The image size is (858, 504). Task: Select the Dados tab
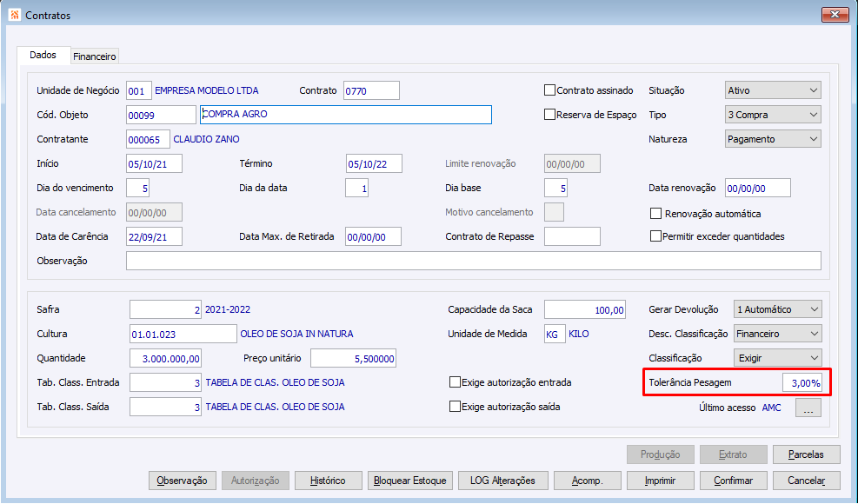click(43, 56)
